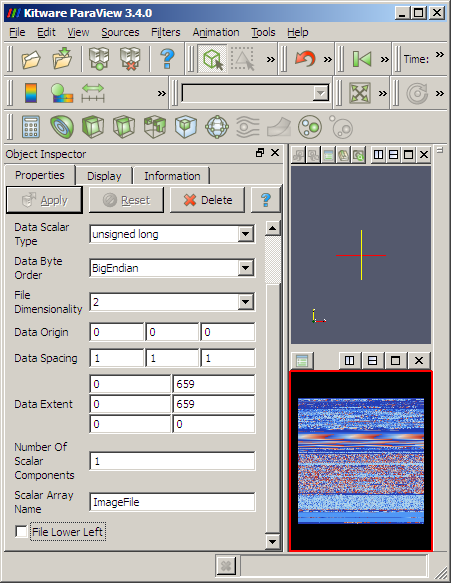Click the rendered image in lower view

[361, 461]
